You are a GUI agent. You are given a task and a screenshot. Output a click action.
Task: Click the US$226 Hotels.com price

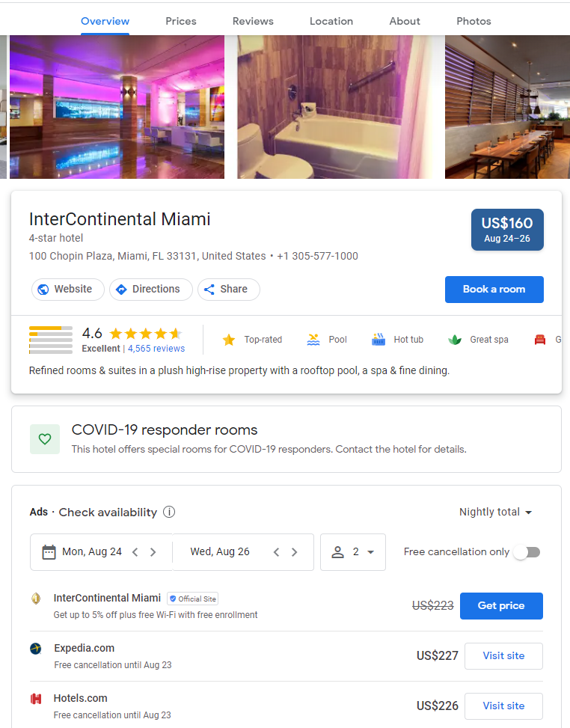[x=438, y=706]
